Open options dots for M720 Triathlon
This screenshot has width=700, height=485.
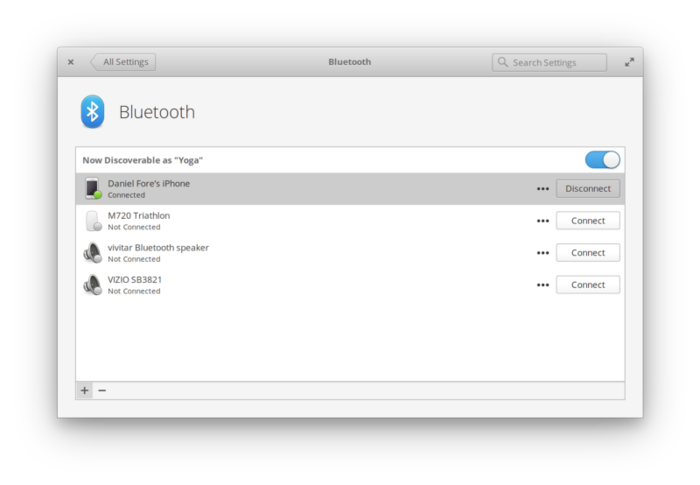[x=543, y=221]
